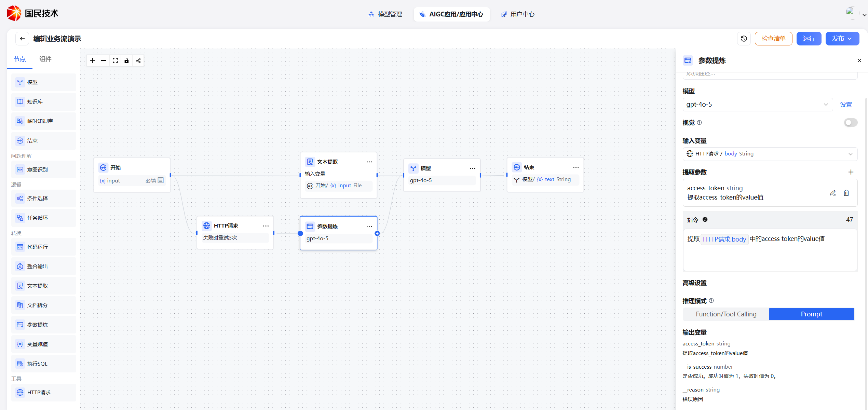Open 模型管理 in top navigation

385,14
